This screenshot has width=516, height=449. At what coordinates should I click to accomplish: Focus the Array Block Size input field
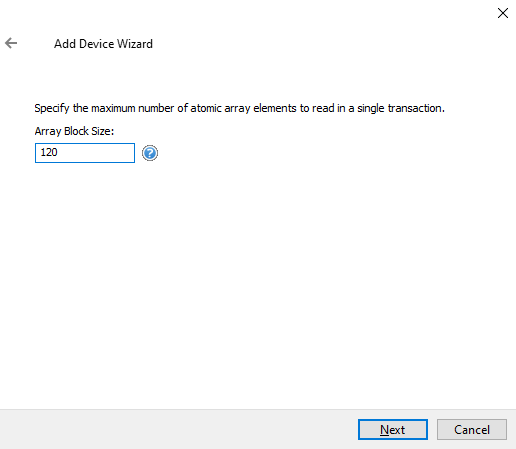[85, 153]
